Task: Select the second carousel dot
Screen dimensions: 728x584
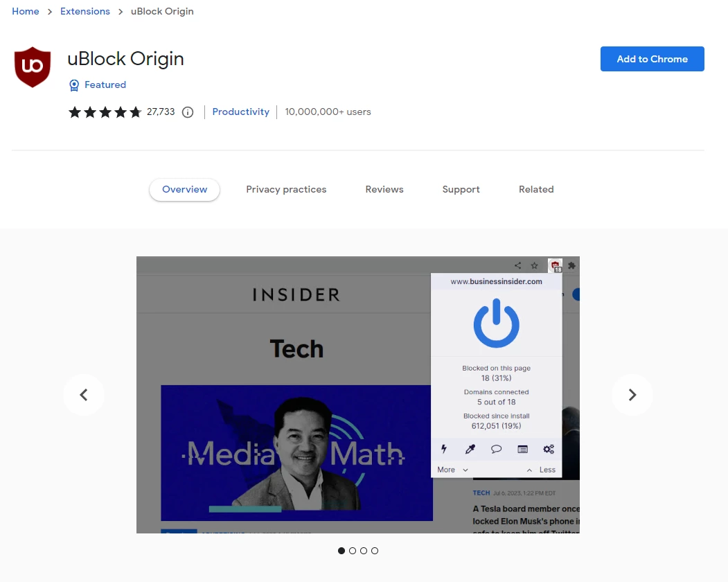Action: (353, 551)
